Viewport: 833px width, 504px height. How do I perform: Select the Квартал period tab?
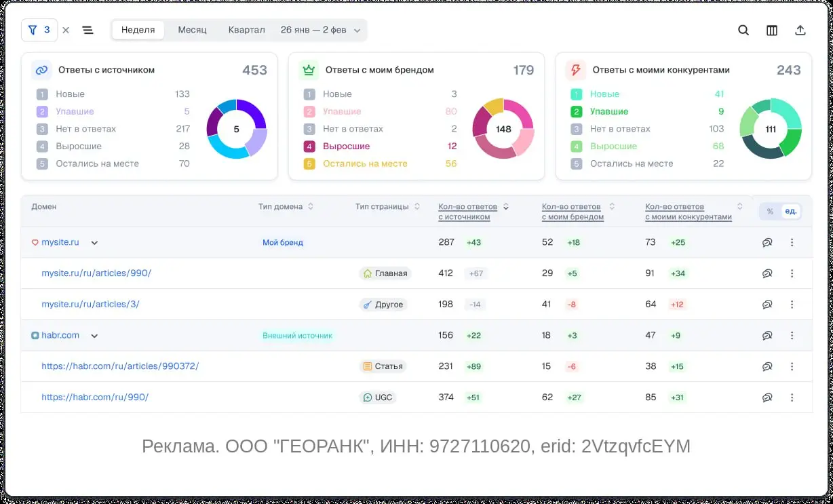click(x=246, y=30)
